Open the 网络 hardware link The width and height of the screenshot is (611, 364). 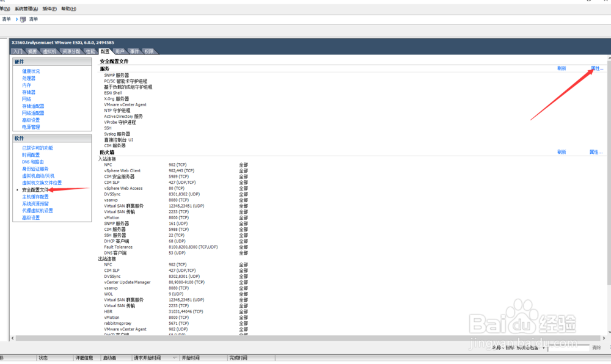26,100
